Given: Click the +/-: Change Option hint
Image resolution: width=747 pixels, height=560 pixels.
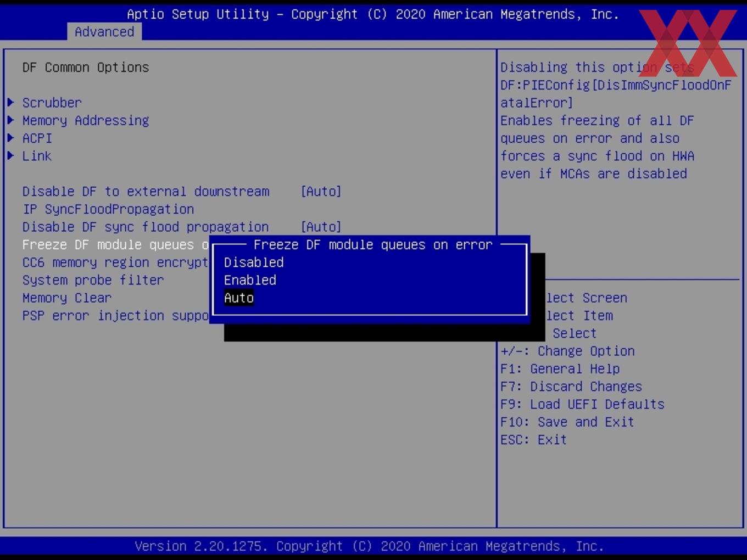Looking at the screenshot, I should pos(567,351).
